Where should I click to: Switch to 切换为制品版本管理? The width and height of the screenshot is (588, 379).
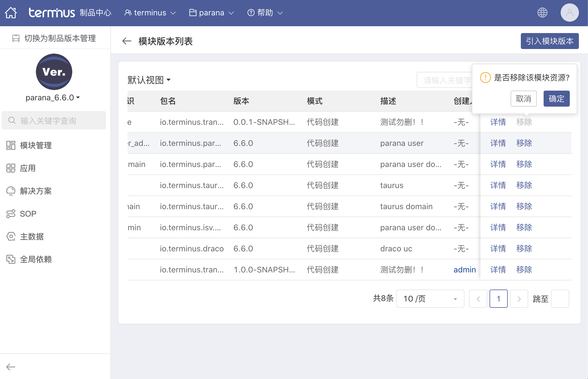[x=54, y=38]
